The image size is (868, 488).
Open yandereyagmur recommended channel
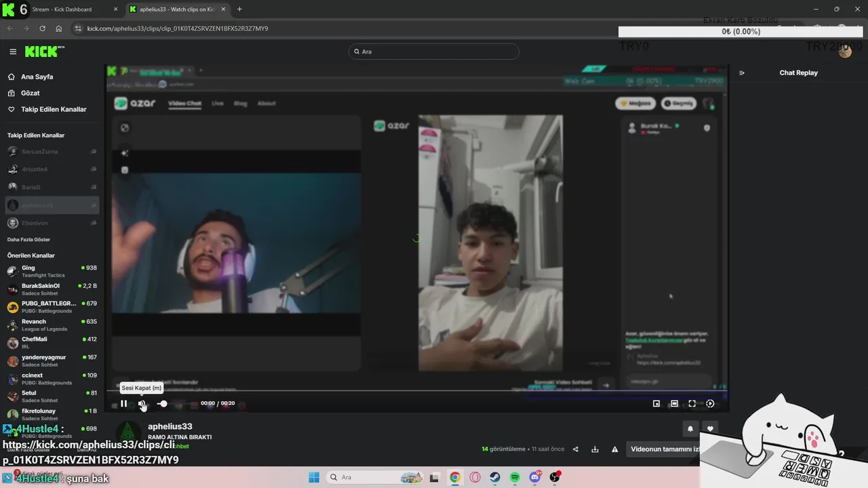(x=52, y=361)
